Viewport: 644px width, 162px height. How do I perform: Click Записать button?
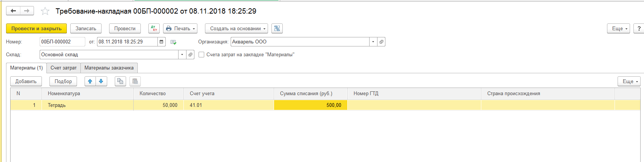(86, 28)
